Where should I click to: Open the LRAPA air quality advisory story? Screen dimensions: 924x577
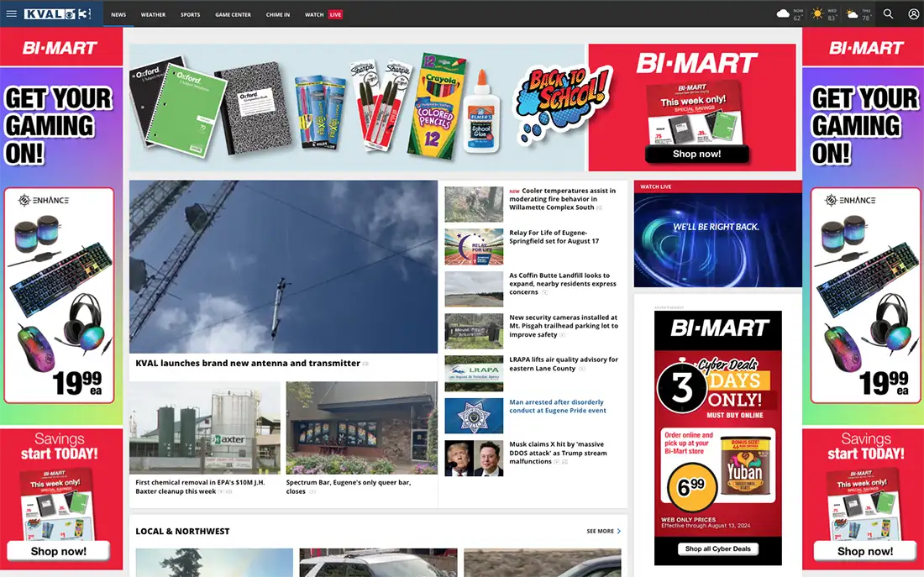tap(564, 364)
